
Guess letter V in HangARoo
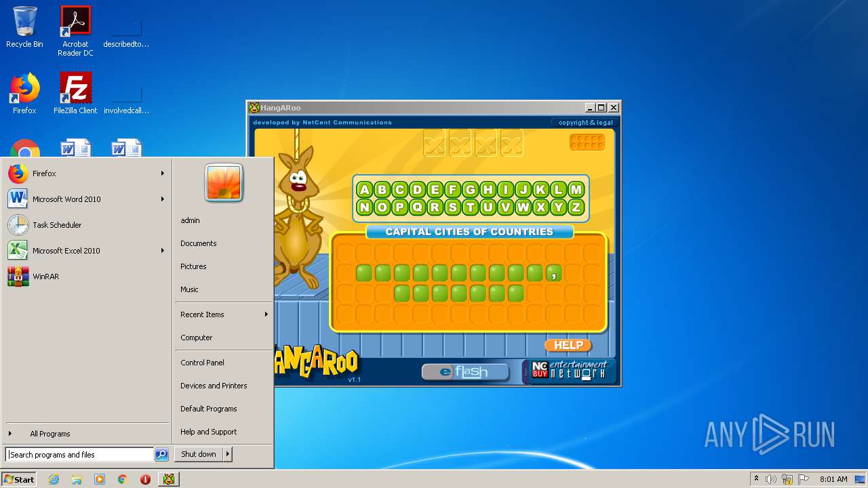pyautogui.click(x=505, y=207)
